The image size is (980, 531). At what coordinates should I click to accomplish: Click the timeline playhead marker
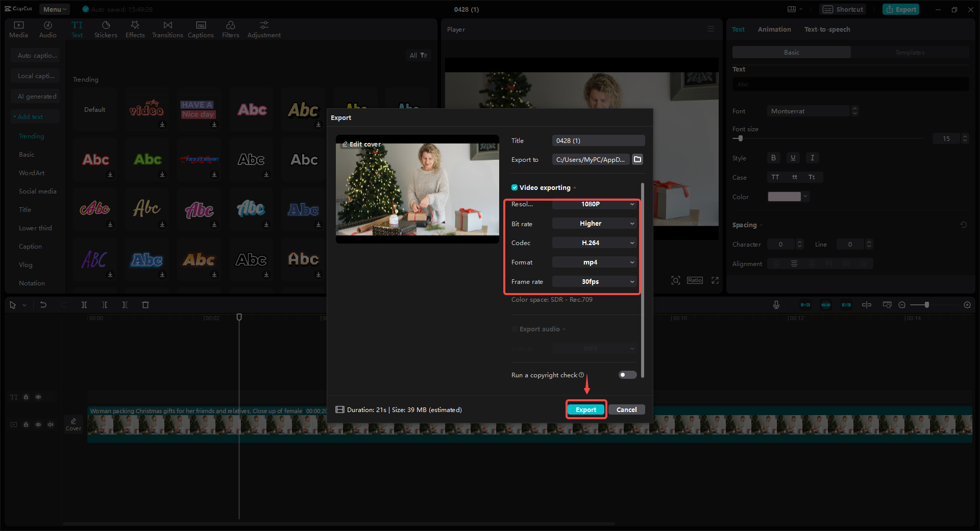coord(239,317)
